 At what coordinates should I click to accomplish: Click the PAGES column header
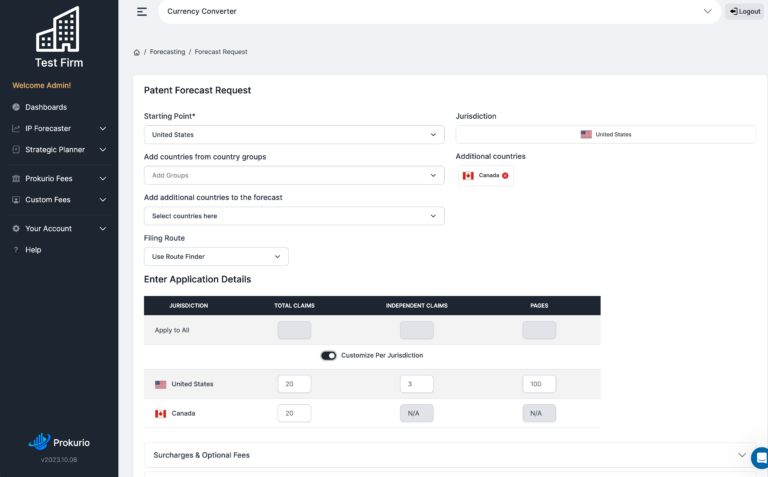539,306
